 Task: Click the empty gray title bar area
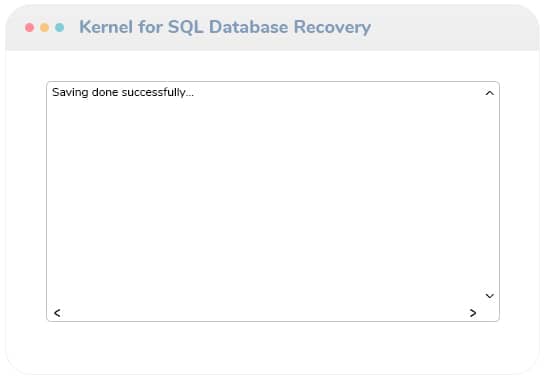(x=452, y=28)
